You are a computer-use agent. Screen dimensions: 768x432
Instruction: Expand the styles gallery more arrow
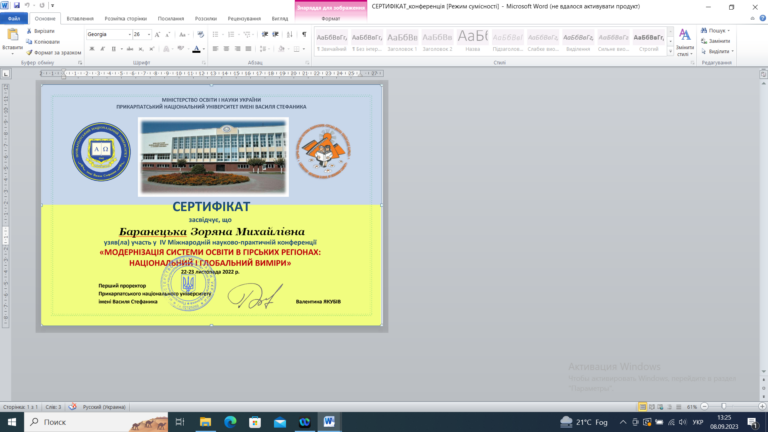click(671, 51)
